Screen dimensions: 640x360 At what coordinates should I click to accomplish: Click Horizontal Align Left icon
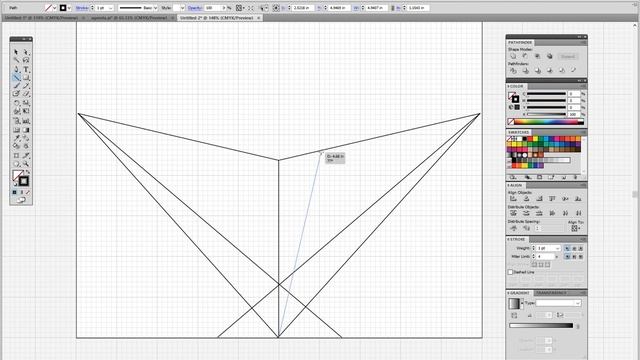[513, 199]
